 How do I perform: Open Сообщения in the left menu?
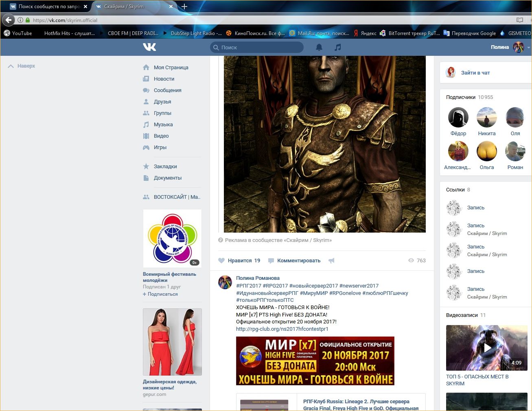pos(167,90)
